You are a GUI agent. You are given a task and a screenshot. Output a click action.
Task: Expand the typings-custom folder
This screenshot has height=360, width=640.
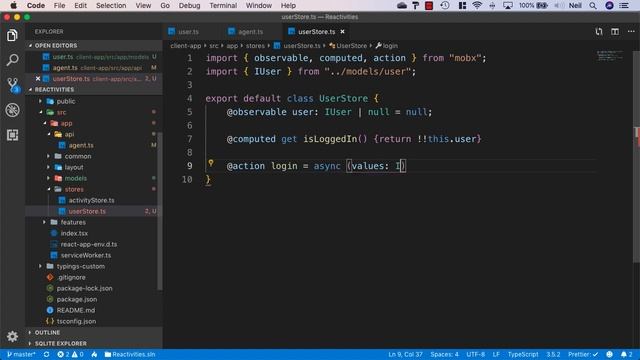pyautogui.click(x=80, y=267)
